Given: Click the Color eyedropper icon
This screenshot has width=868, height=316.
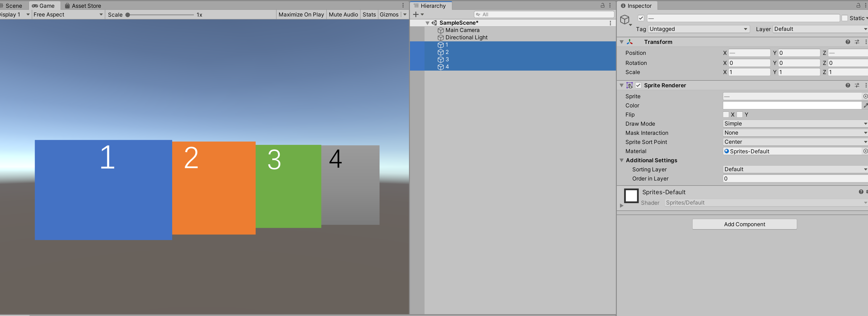Looking at the screenshot, I should (x=865, y=106).
